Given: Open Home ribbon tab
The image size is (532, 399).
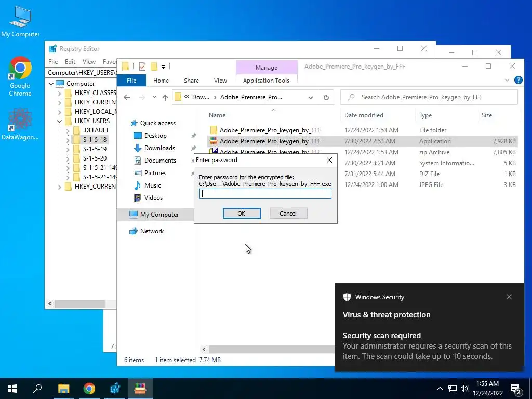Looking at the screenshot, I should click(161, 81).
